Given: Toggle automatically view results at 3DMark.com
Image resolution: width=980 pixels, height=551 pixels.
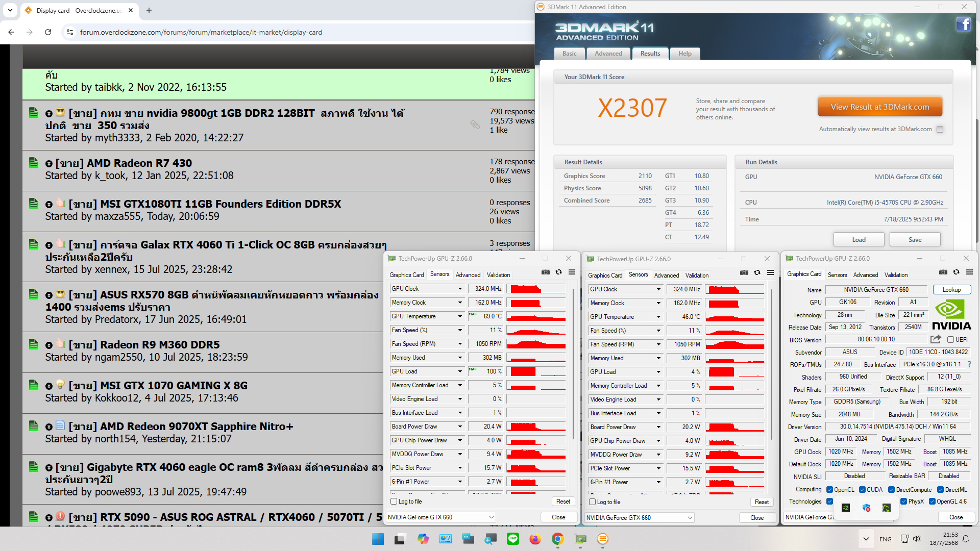Looking at the screenshot, I should point(940,130).
